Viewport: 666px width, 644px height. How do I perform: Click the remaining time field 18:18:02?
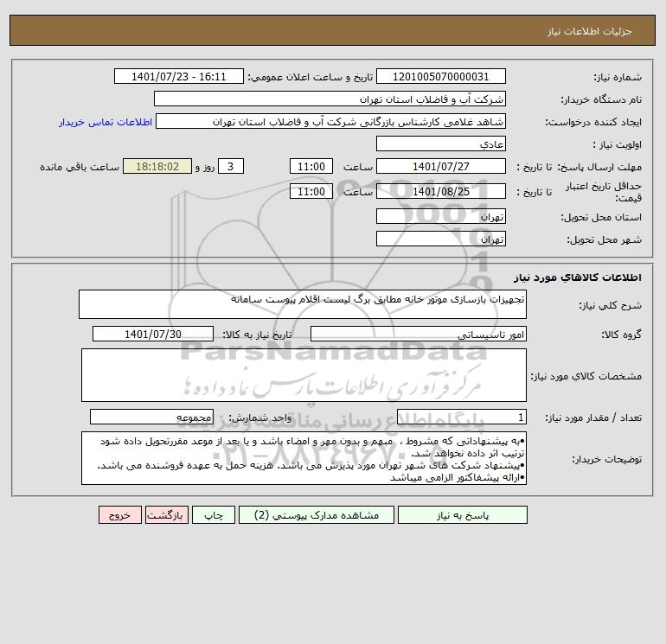(x=157, y=167)
